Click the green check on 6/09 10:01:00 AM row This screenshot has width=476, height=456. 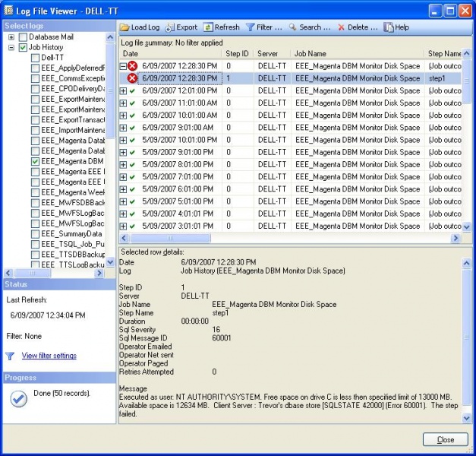[132, 116]
